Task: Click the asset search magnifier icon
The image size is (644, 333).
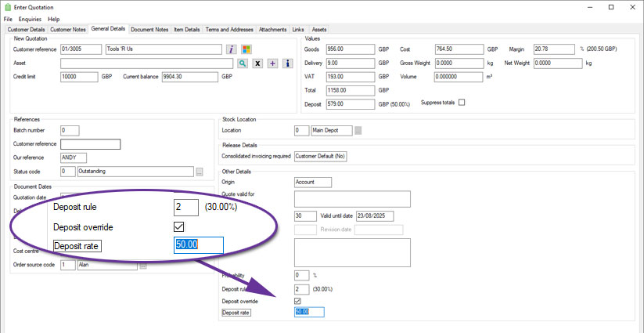Action: coord(243,63)
